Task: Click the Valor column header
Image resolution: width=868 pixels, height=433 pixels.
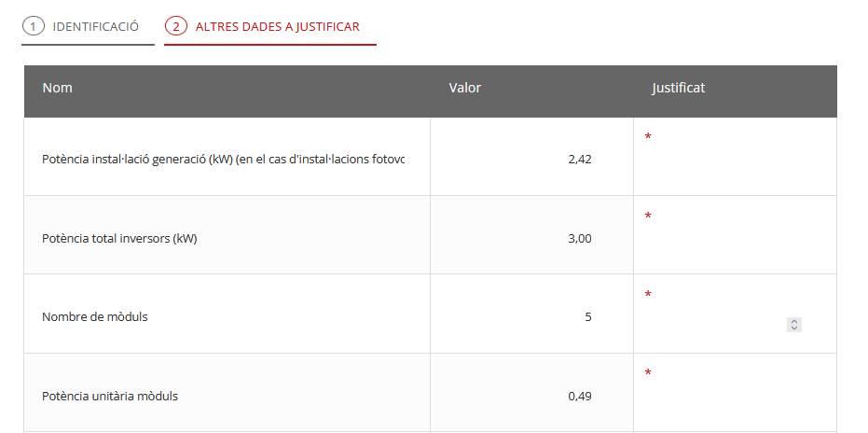Action: click(465, 88)
